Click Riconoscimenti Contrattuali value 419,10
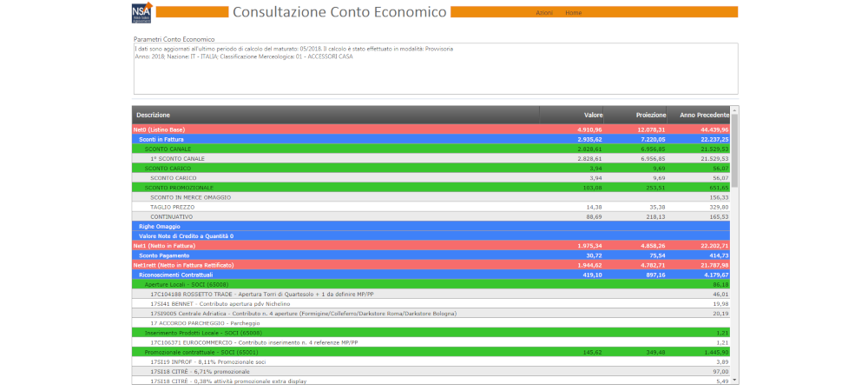Image resolution: width=868 pixels, height=391 pixels. tap(593, 275)
